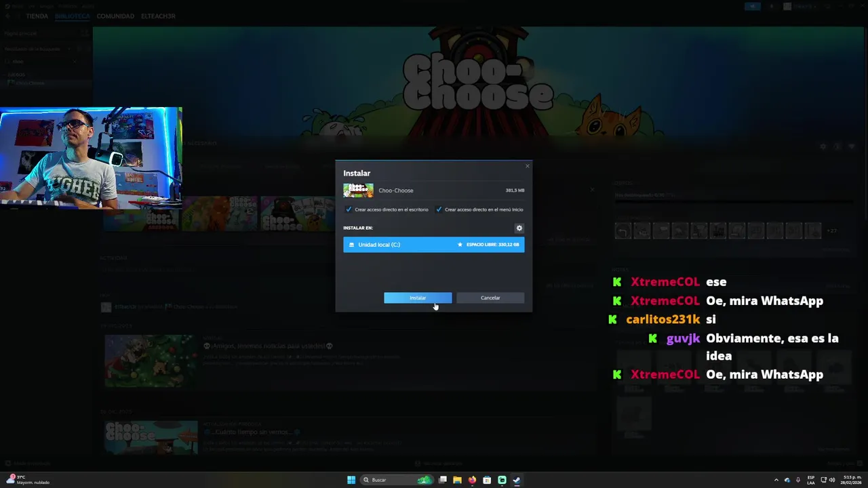Open Firefox from taskbar
Image resolution: width=868 pixels, height=488 pixels.
(x=472, y=480)
